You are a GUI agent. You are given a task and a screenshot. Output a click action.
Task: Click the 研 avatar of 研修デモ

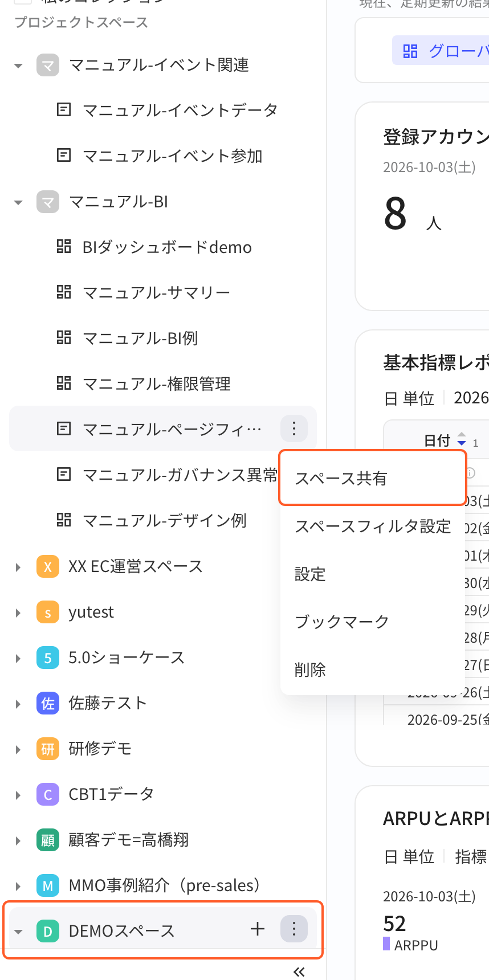point(48,749)
